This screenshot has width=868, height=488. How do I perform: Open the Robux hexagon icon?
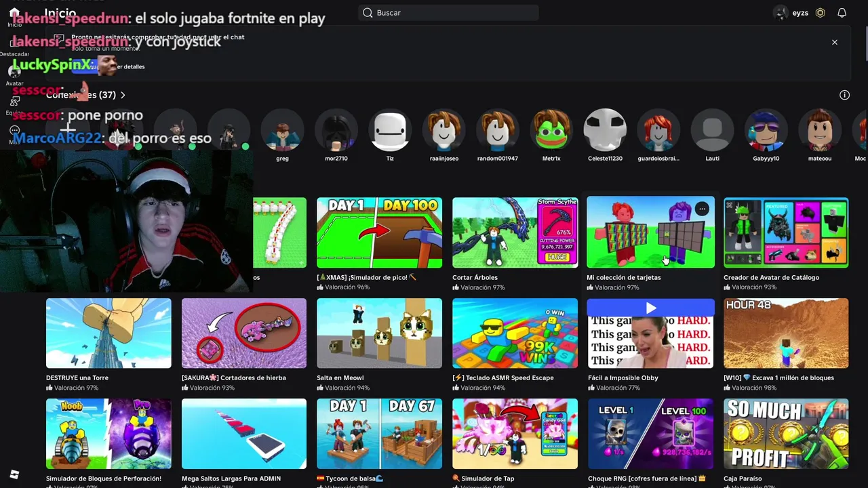[820, 13]
